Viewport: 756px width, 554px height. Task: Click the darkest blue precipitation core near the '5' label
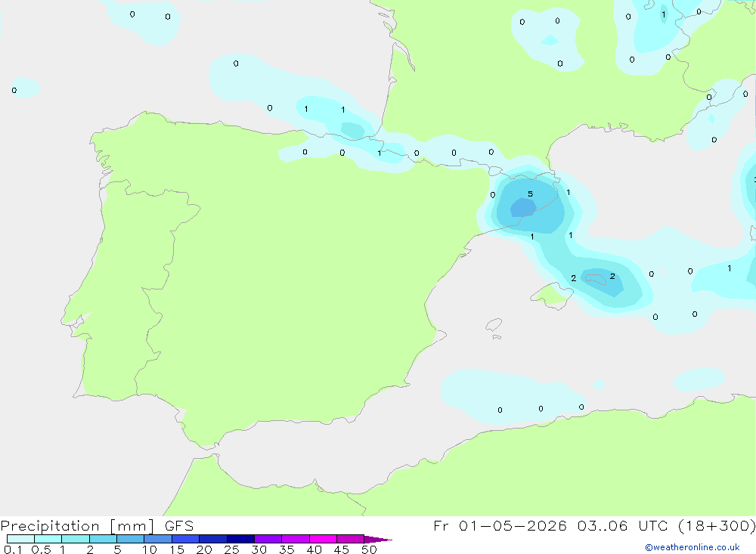(523, 208)
